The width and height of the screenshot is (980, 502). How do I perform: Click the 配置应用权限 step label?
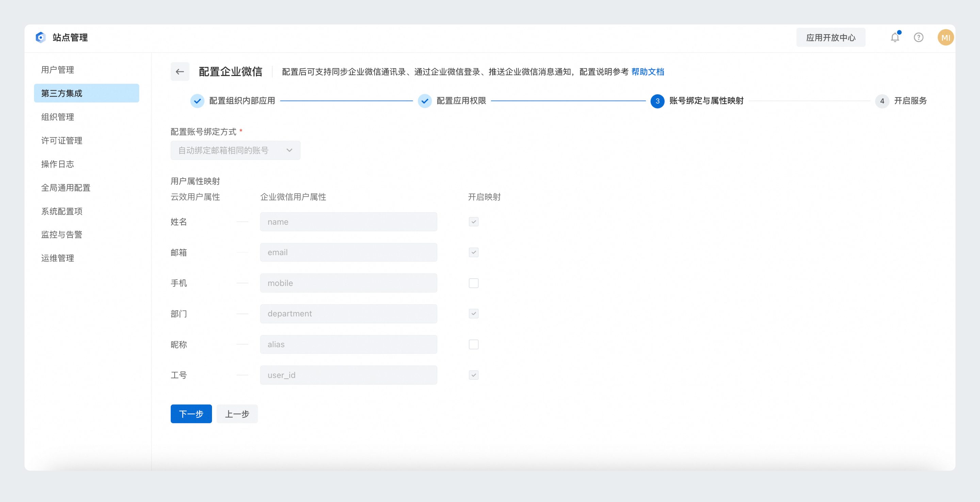[x=461, y=101]
